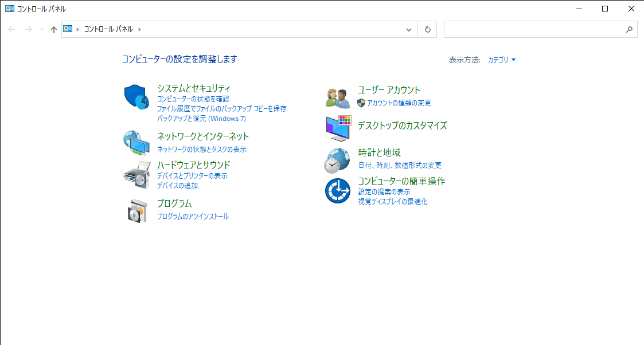Click the Network and Internet globe icon

[136, 143]
